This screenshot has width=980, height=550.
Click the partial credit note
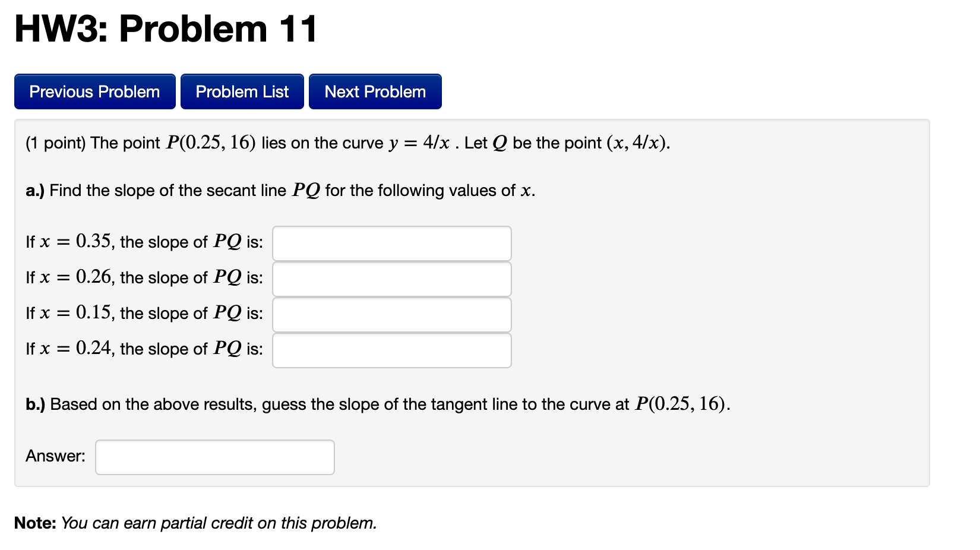[x=196, y=523]
